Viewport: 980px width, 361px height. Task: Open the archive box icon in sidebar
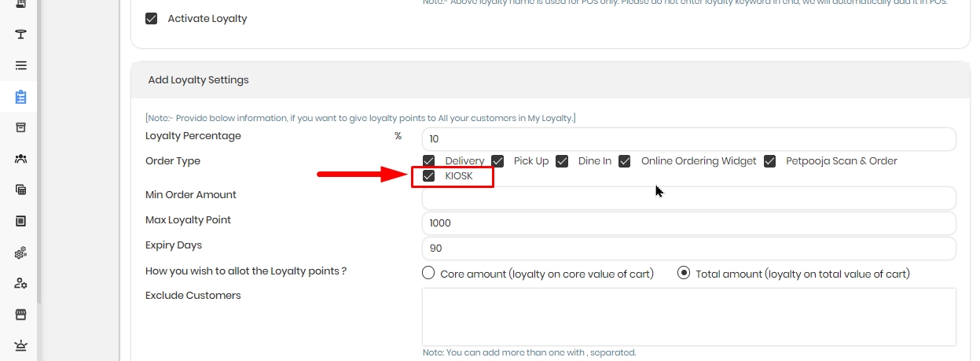[x=21, y=127]
